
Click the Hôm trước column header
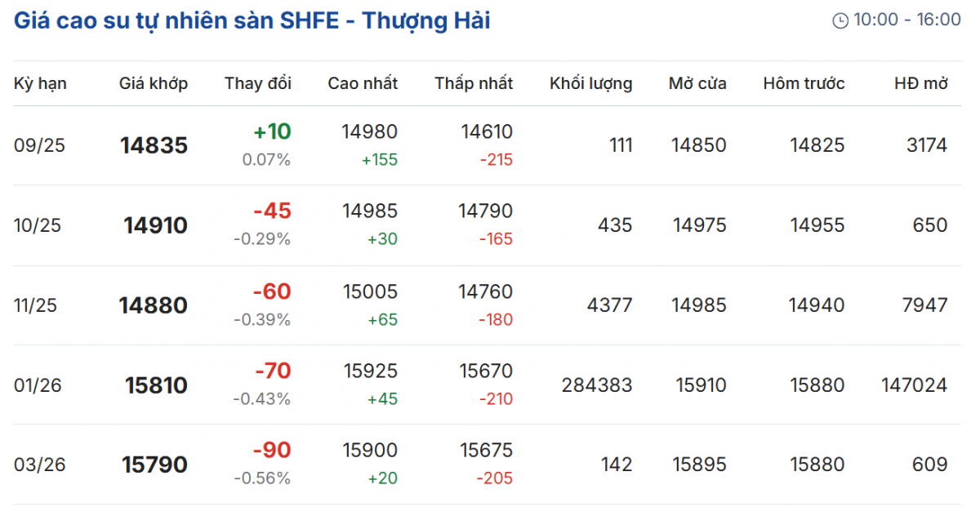[804, 83]
